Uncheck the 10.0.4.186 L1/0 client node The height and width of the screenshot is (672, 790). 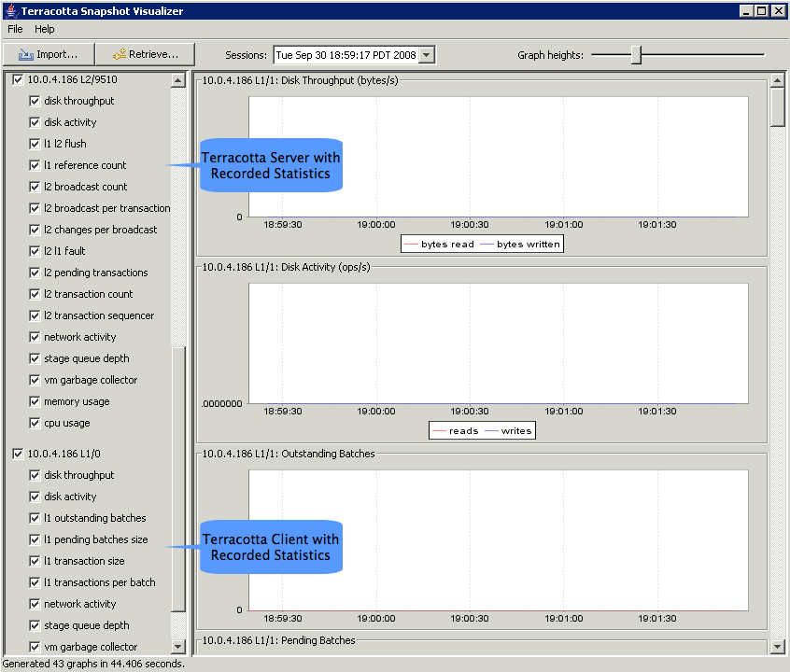[x=18, y=454]
